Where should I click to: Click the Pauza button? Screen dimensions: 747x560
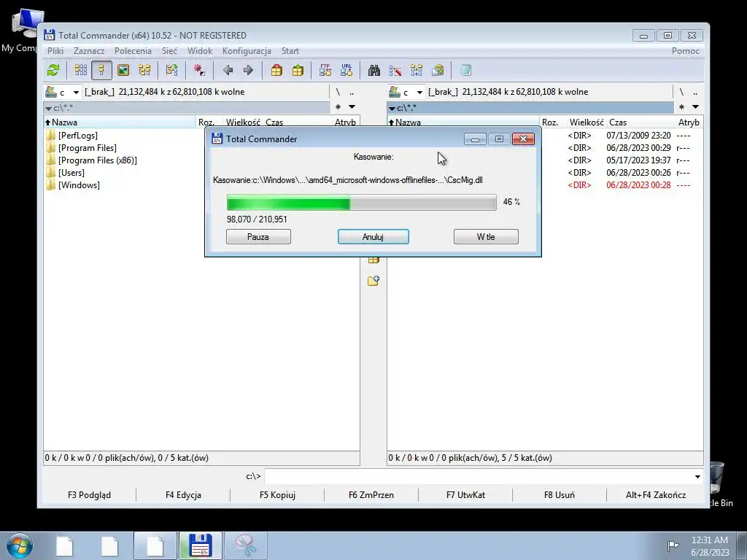(258, 237)
